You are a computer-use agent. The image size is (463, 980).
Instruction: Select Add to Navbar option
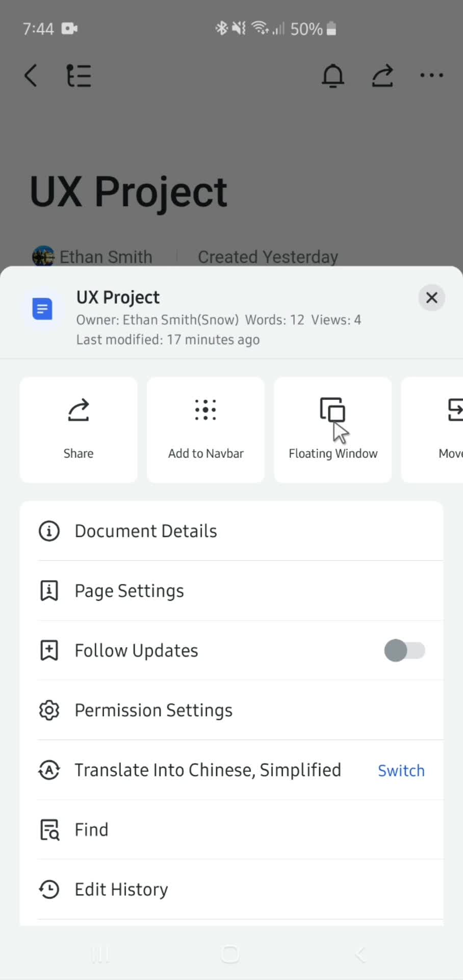pyautogui.click(x=205, y=430)
